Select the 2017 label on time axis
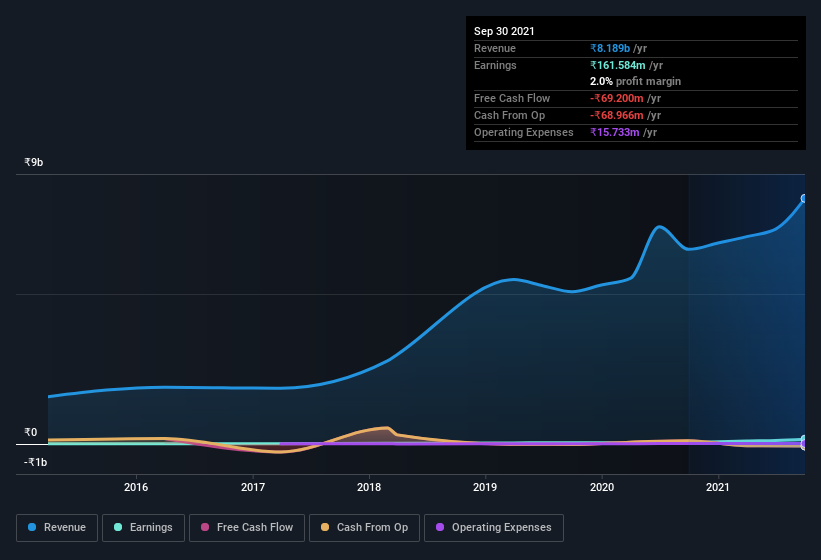The height and width of the screenshot is (560, 821). [x=253, y=487]
